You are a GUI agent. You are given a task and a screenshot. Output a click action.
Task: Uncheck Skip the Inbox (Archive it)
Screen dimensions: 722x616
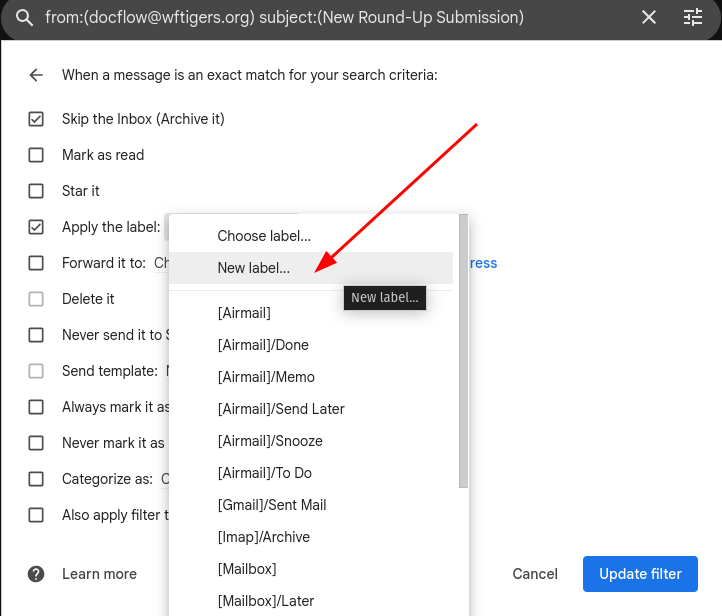(x=36, y=119)
